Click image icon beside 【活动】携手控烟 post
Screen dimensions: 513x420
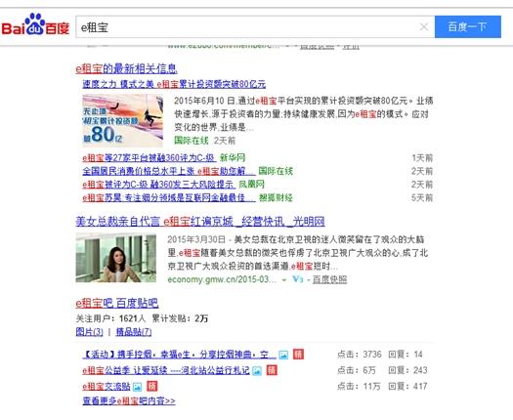[283, 355]
